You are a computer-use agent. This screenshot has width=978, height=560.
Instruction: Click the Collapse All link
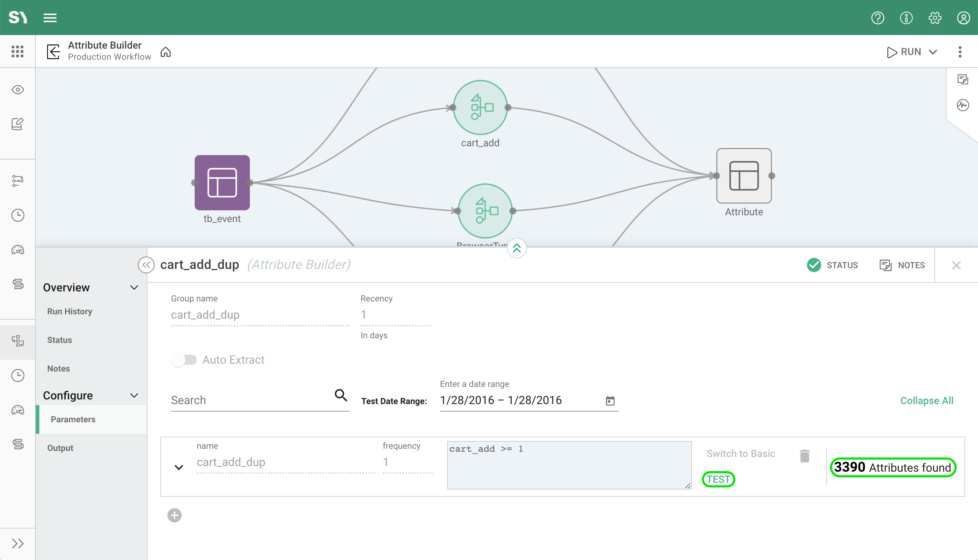coord(926,401)
